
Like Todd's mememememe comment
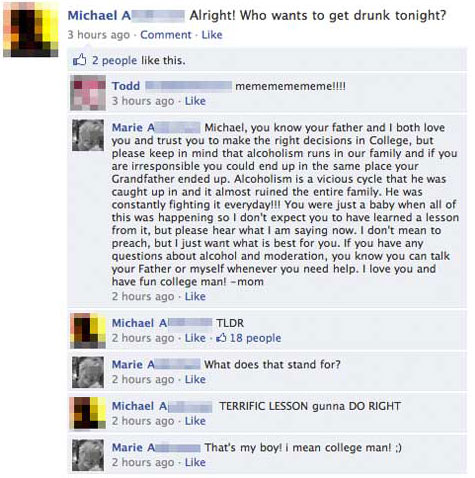195,101
